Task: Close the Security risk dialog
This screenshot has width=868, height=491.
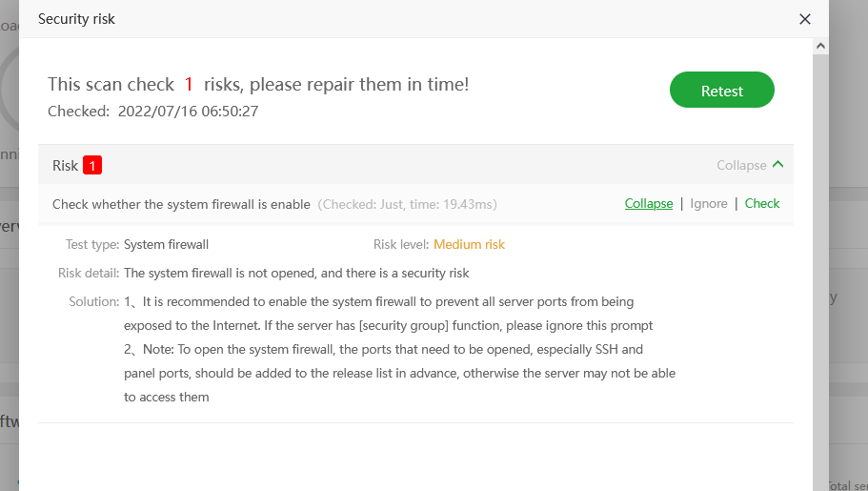Action: point(805,19)
